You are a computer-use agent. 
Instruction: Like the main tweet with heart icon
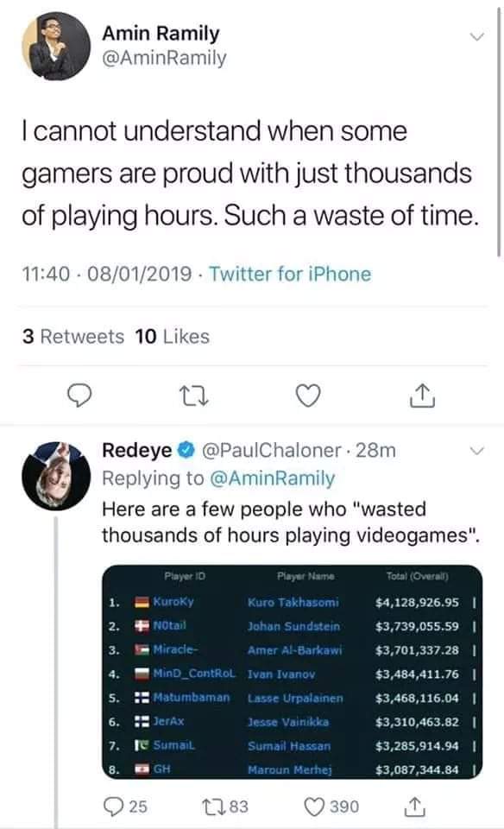coord(308,396)
